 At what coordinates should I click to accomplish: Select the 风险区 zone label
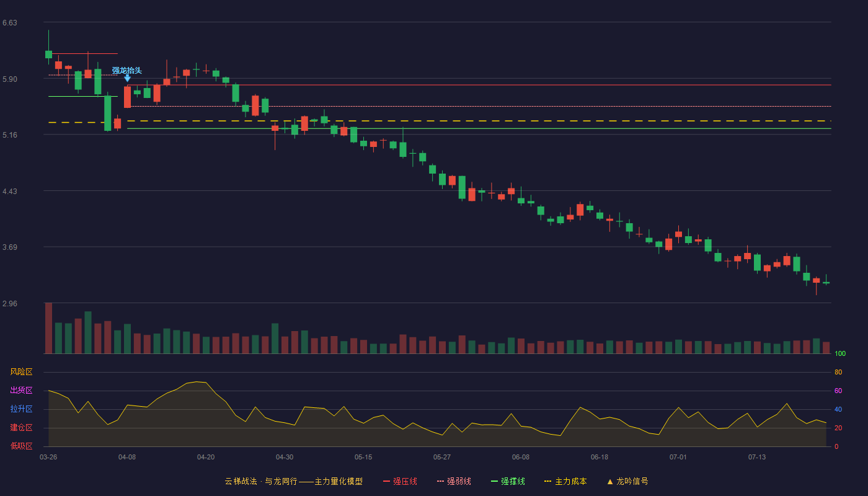click(x=21, y=372)
